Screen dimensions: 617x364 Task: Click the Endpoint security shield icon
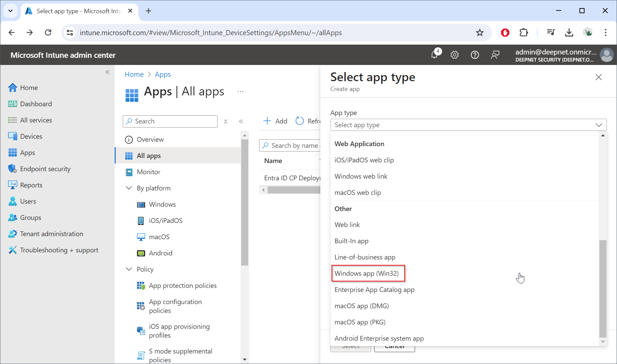click(x=13, y=168)
